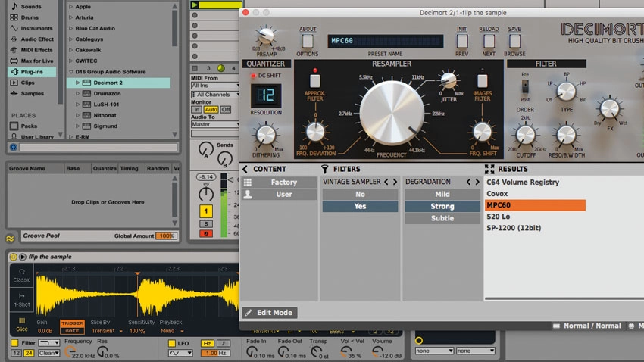Collapse D16 Group Audio Software folder
644x362 pixels.
(x=70, y=72)
